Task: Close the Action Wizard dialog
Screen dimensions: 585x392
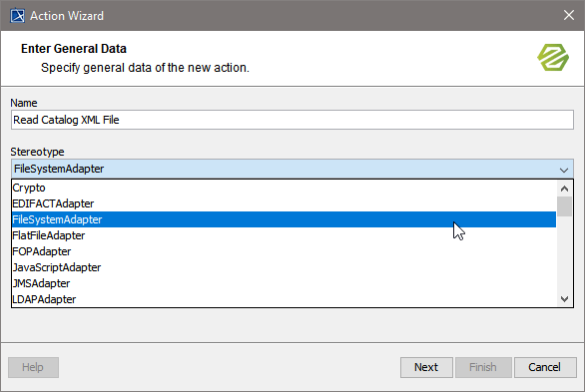Action: tap(569, 15)
